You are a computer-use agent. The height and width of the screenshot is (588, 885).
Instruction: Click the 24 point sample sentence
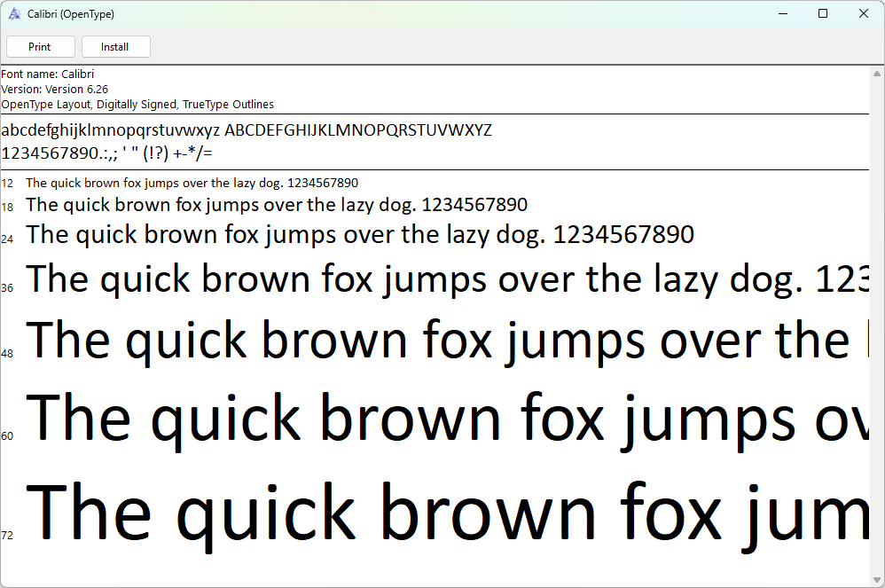click(x=360, y=235)
